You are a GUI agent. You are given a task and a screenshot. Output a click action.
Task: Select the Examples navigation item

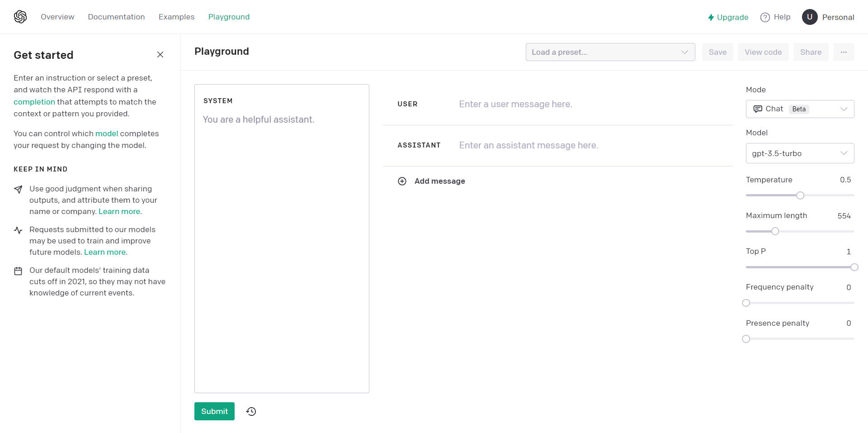click(x=176, y=17)
